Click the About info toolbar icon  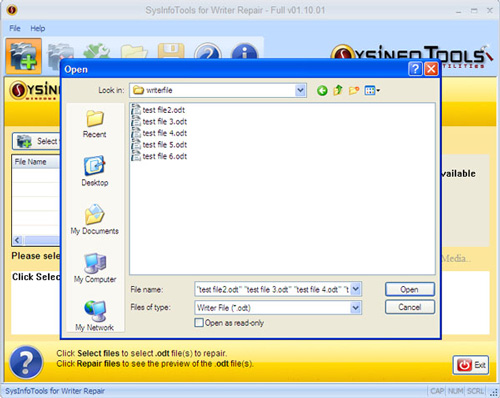245,52
